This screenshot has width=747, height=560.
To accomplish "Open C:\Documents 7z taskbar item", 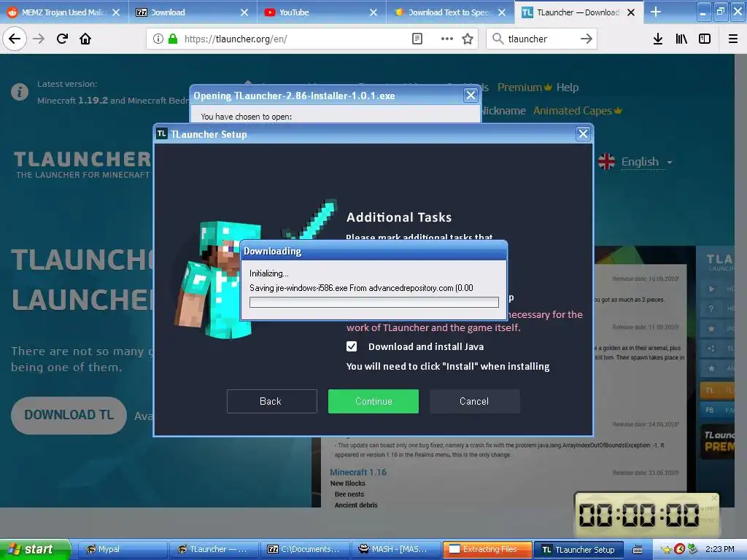I will pyautogui.click(x=304, y=549).
